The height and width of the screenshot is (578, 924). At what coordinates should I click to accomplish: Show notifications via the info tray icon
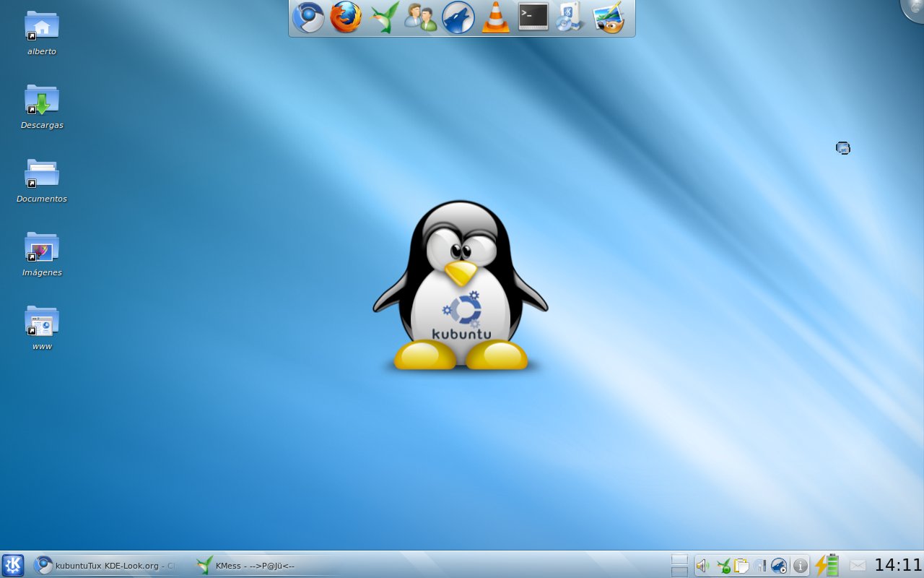(x=800, y=566)
